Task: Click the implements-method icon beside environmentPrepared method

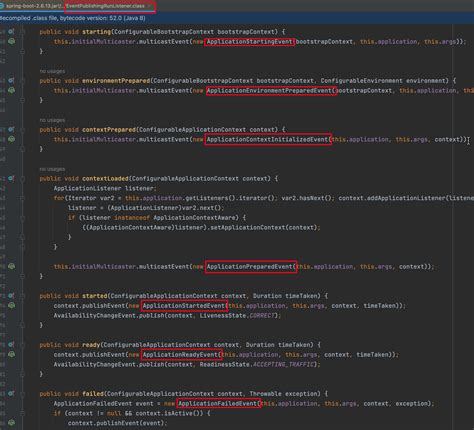Action: click(11, 81)
